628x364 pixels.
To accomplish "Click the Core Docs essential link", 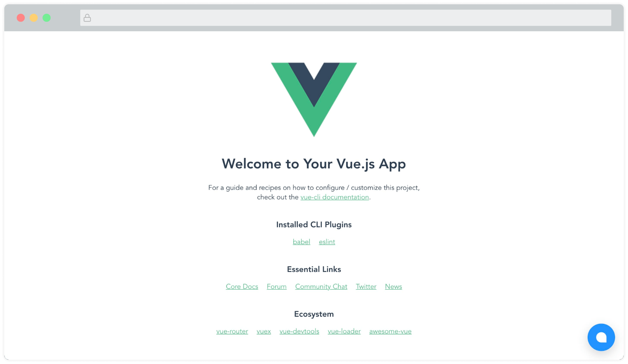I will (242, 286).
